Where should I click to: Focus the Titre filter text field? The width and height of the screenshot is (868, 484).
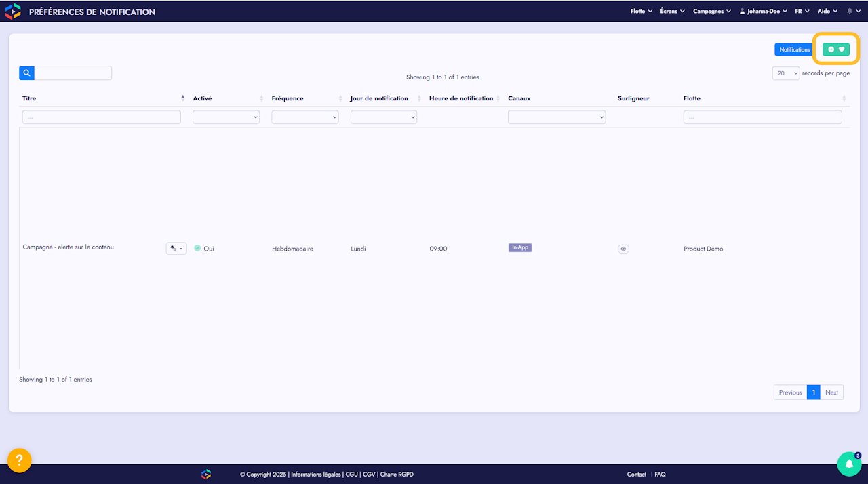[x=102, y=117]
